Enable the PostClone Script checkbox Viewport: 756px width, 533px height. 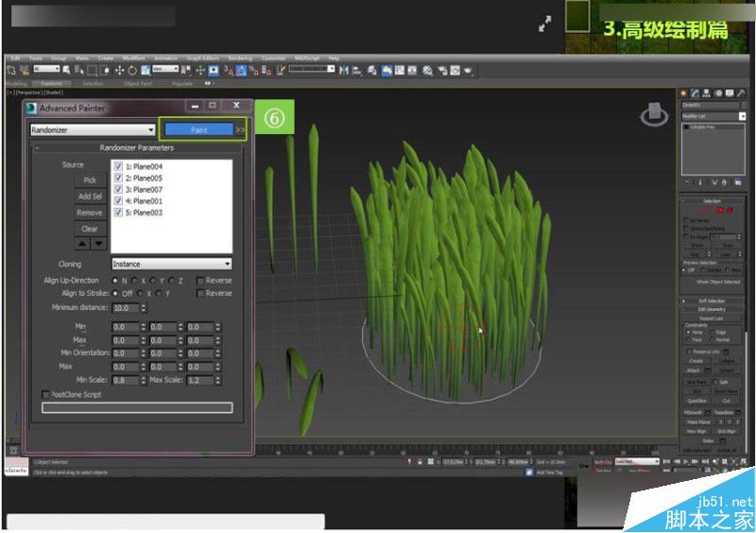tap(46, 394)
